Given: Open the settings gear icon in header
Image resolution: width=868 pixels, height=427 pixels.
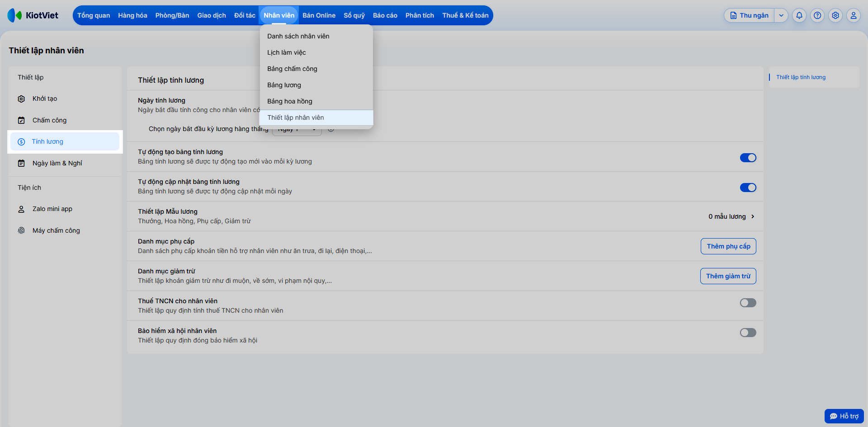Looking at the screenshot, I should pyautogui.click(x=835, y=15).
